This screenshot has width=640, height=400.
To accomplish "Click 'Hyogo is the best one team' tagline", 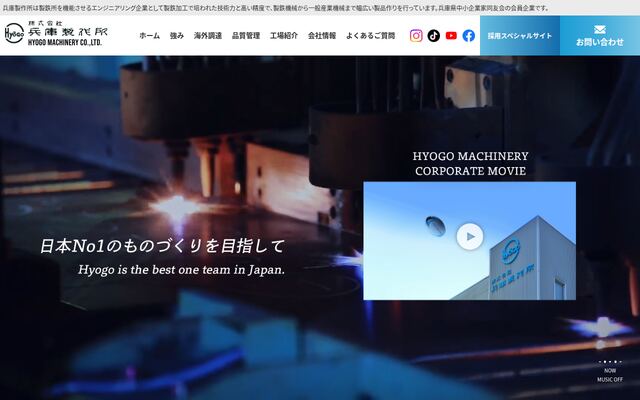I will pyautogui.click(x=181, y=270).
